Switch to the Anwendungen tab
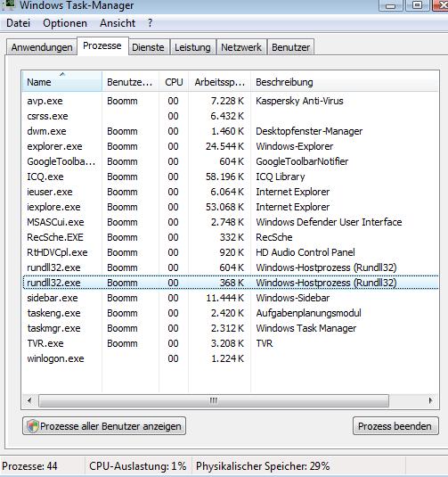The height and width of the screenshot is (477, 448). pyautogui.click(x=42, y=47)
